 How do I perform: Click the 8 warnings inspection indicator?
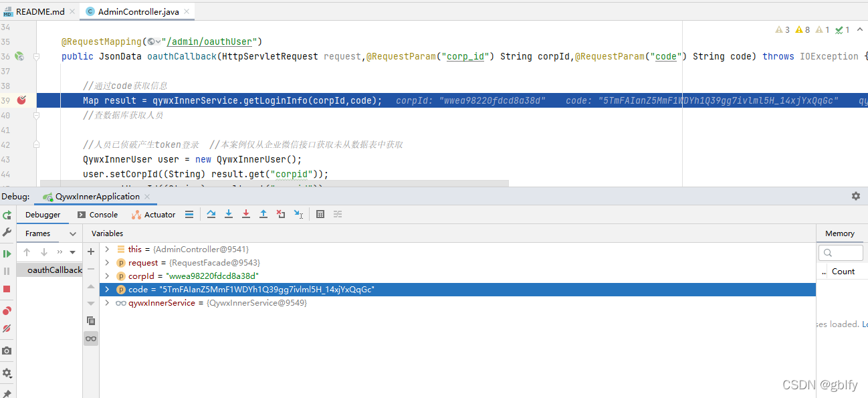[x=803, y=29]
